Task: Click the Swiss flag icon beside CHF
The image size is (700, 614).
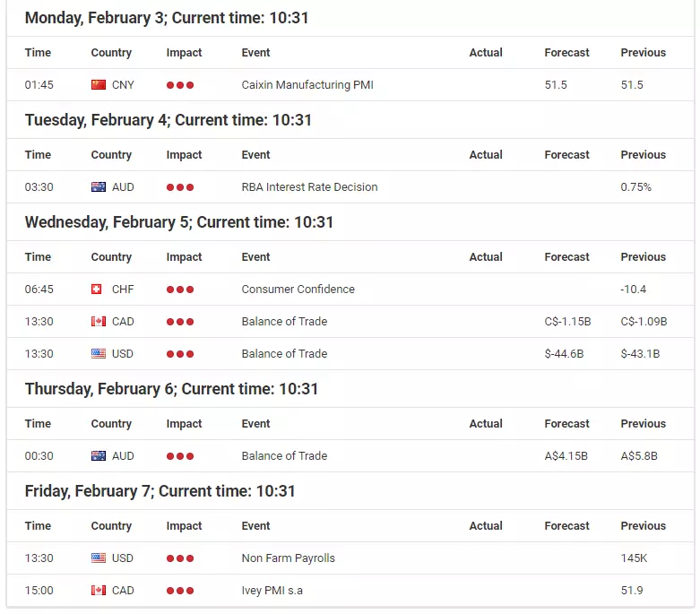Action: click(x=96, y=290)
